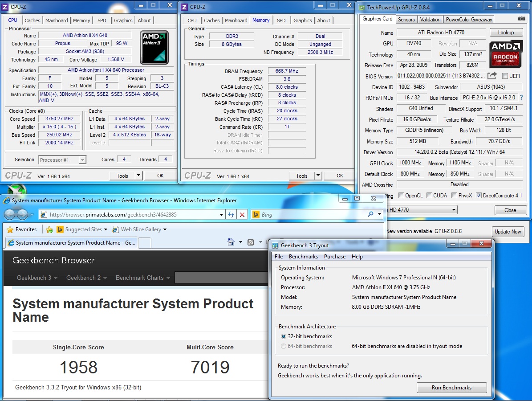Switch to SPD tab in Memory CPU-Z window
The width and height of the screenshot is (532, 401).
pos(281,20)
